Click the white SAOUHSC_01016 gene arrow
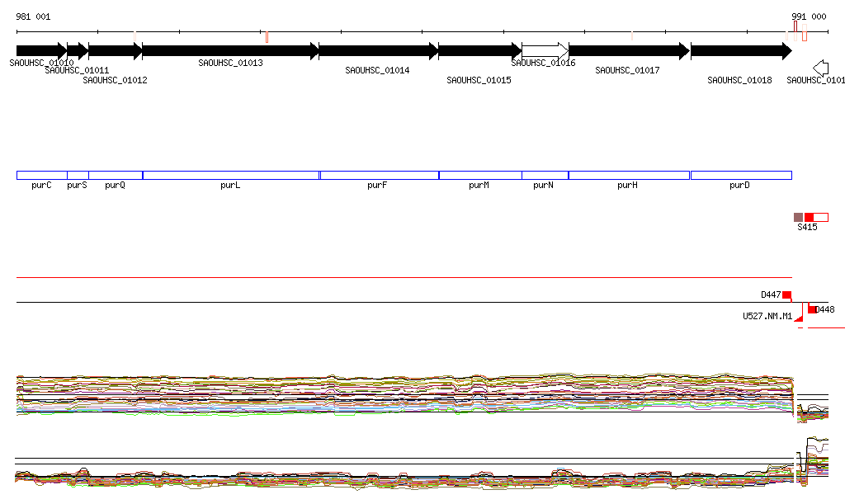845x504 pixels. tap(545, 51)
